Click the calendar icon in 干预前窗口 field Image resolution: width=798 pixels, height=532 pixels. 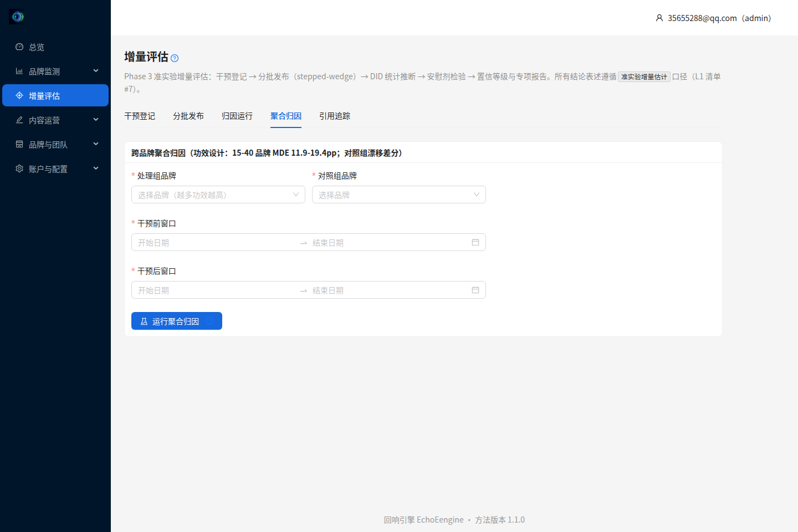(475, 242)
